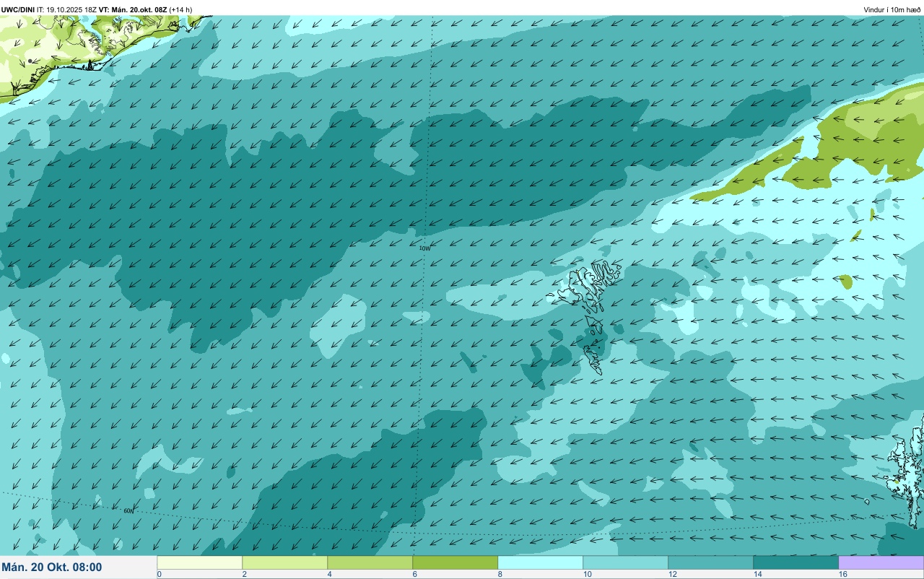
Task: Click the '60N' latitude label on map
Action: click(128, 511)
